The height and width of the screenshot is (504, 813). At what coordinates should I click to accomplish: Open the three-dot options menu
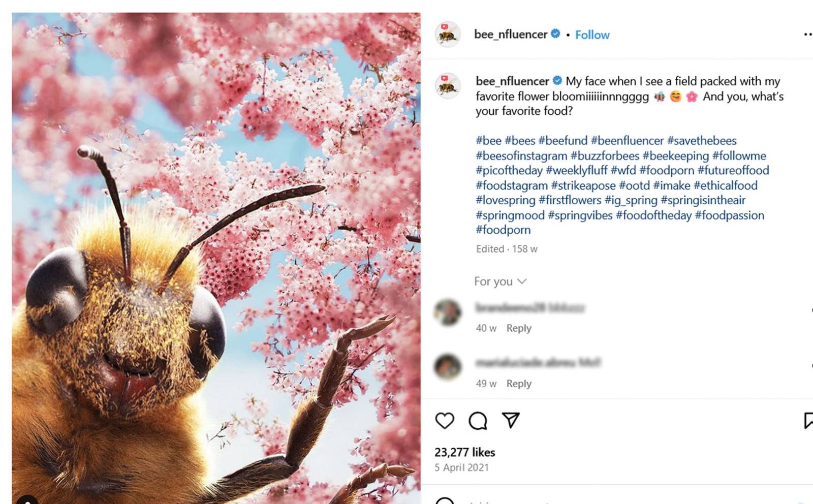click(x=808, y=34)
